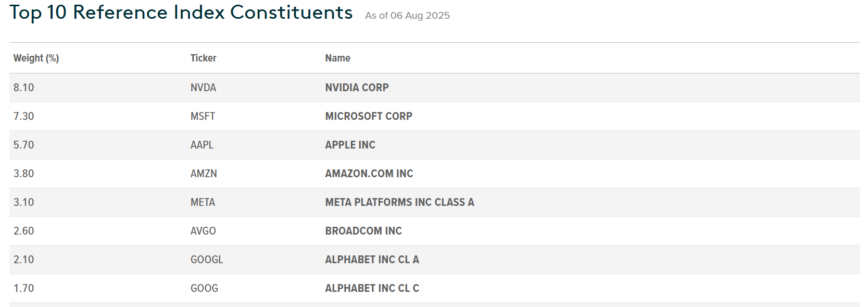
Task: Click the Weight (%) column header
Action: click(x=36, y=58)
